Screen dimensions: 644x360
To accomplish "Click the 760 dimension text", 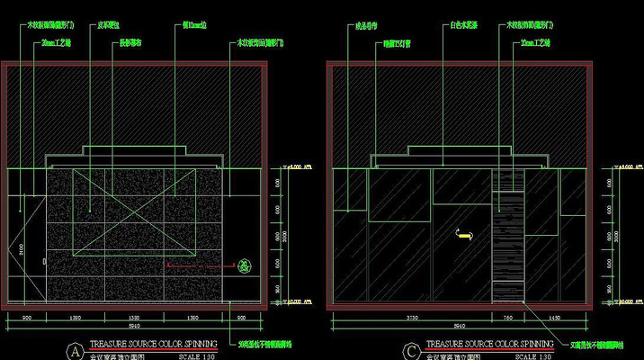I will pos(507,319).
